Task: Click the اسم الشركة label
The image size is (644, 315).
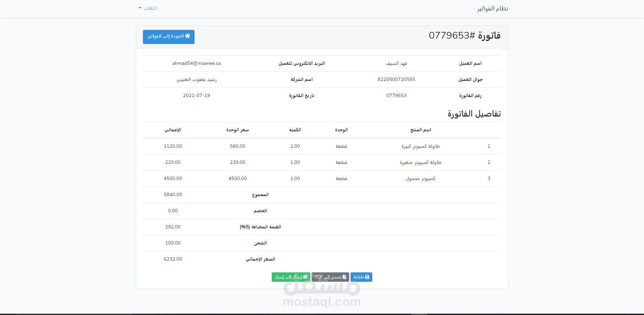Action: pos(302,80)
